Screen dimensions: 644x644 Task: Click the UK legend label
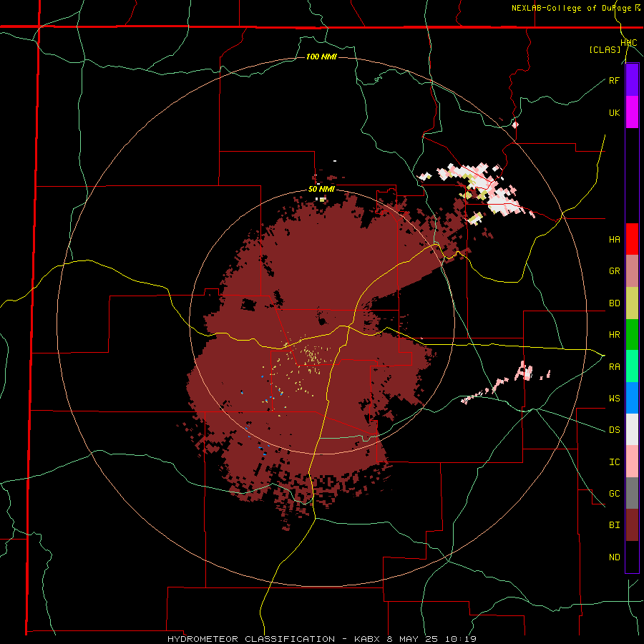tap(614, 112)
